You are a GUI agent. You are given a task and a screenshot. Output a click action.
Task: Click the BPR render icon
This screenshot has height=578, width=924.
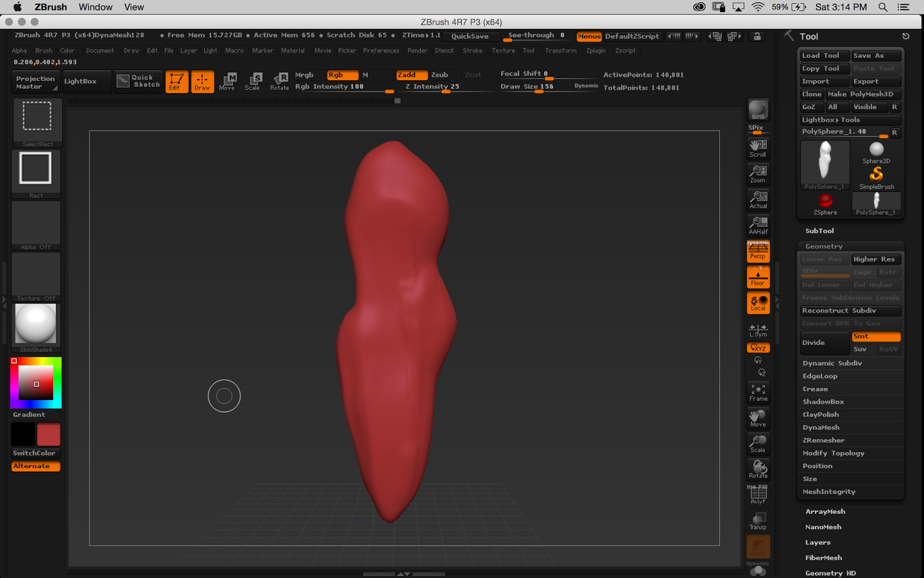tap(758, 110)
